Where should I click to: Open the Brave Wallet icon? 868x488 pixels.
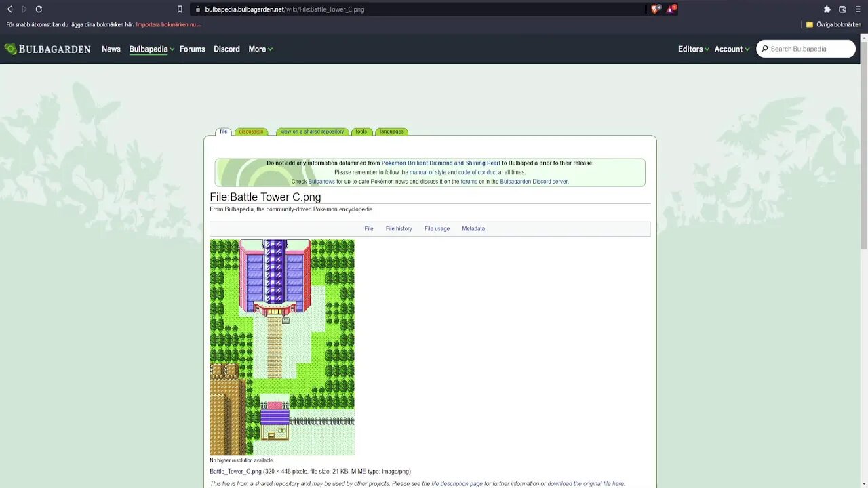pyautogui.click(x=843, y=9)
